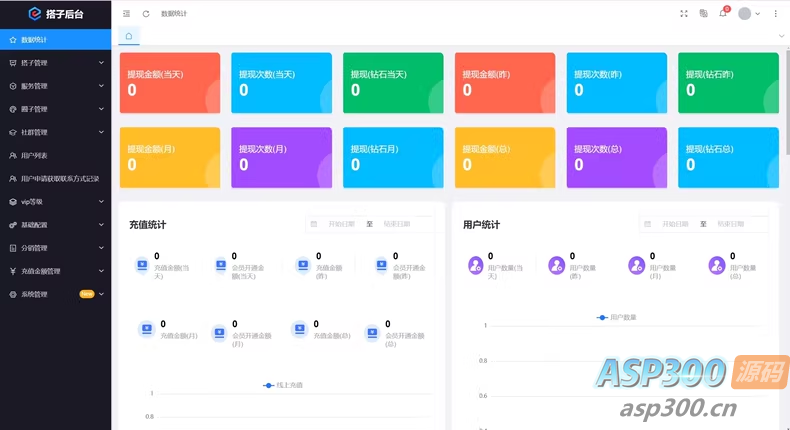Viewport: 790px width, 430px height.
Task: Expand the 充值金额管理 submenu chevron
Action: pyautogui.click(x=101, y=271)
